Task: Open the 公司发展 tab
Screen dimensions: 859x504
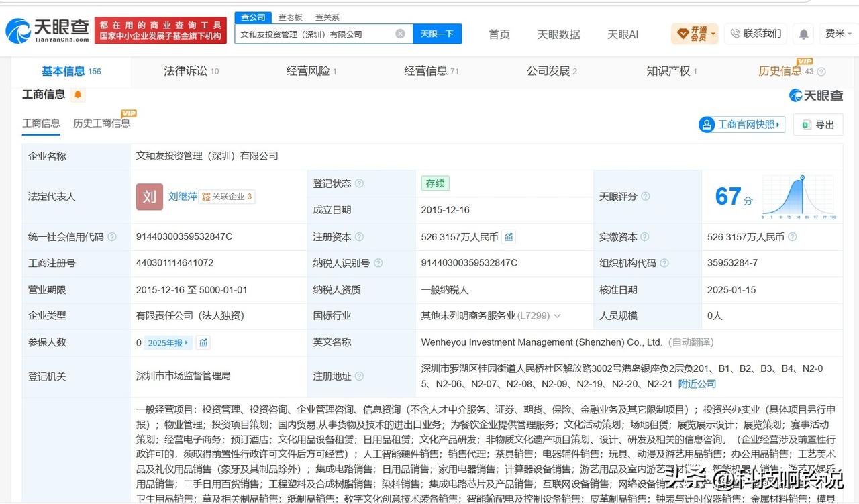Action: click(x=552, y=71)
